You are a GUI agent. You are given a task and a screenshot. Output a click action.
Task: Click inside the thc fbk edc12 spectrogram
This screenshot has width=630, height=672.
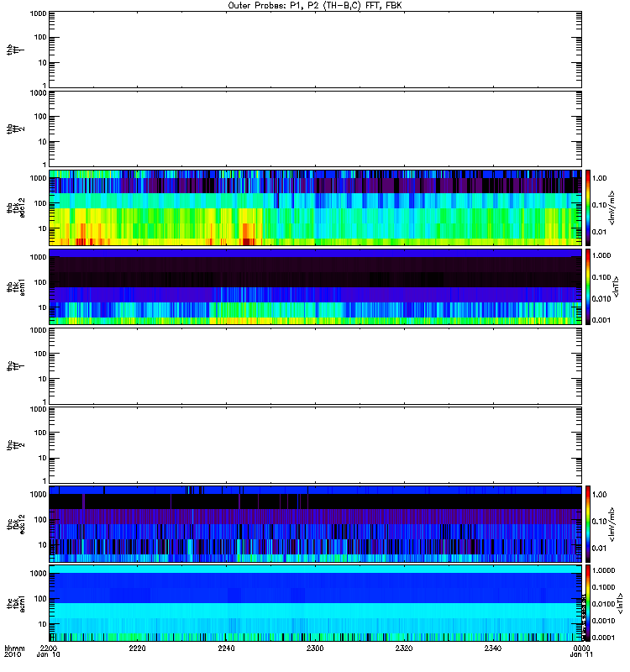316,523
